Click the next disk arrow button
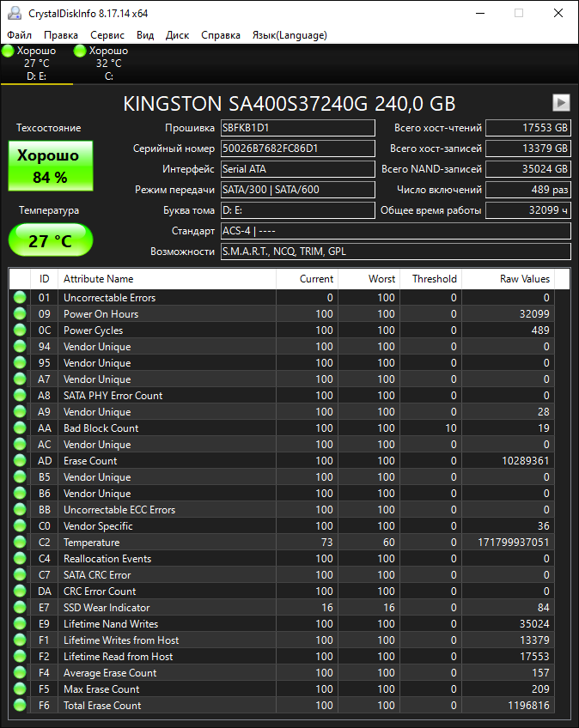 click(x=561, y=103)
